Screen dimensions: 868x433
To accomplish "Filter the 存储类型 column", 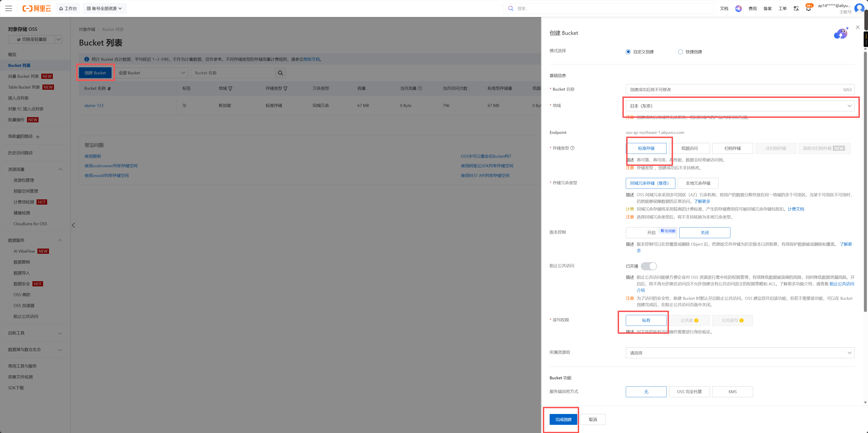I will pos(285,89).
